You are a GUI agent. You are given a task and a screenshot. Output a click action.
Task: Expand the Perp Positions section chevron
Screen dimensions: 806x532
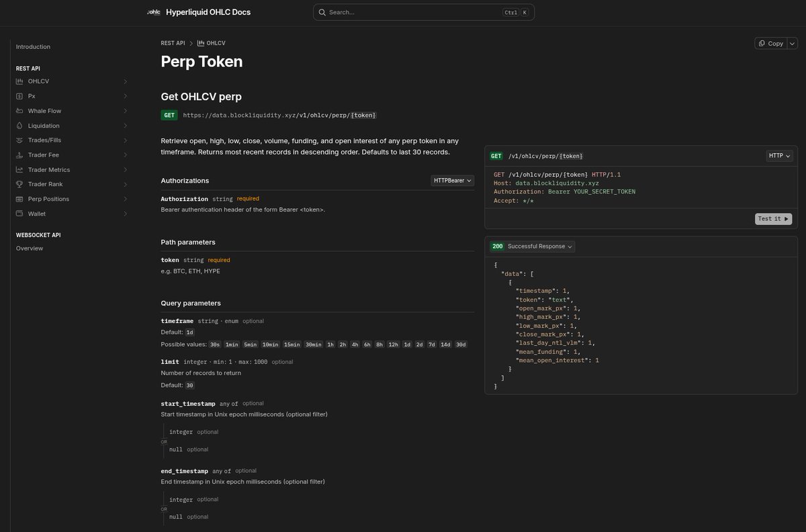[x=125, y=199]
